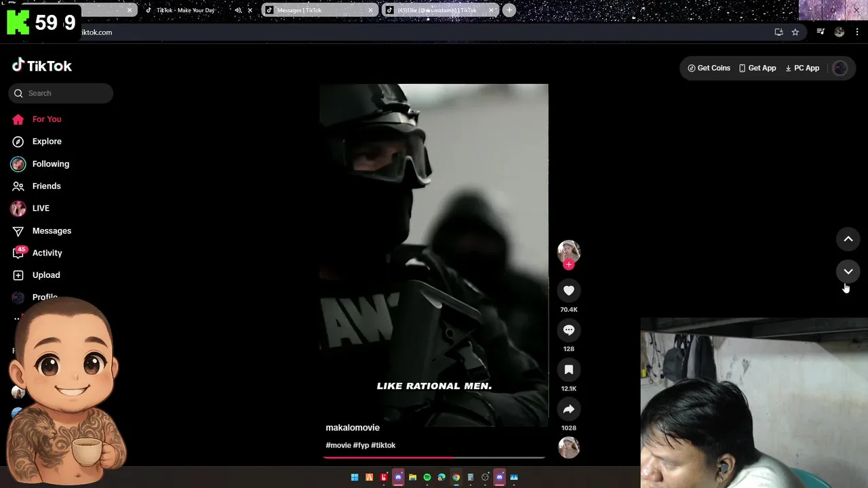Viewport: 868px width, 488px height.
Task: Click in the Search field
Action: 61,94
